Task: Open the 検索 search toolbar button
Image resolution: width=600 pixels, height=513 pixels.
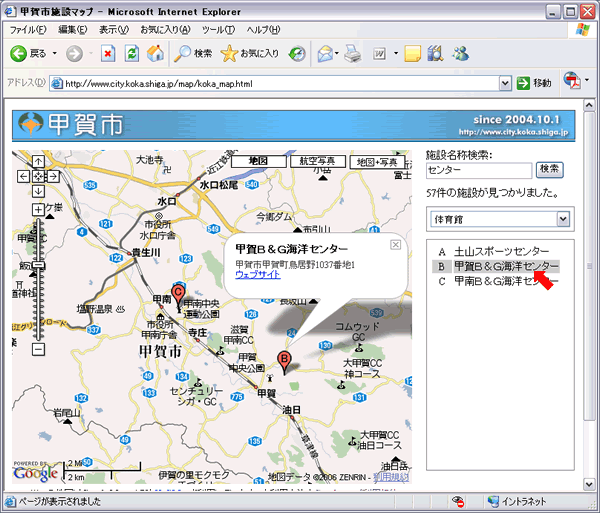Action: click(192, 54)
